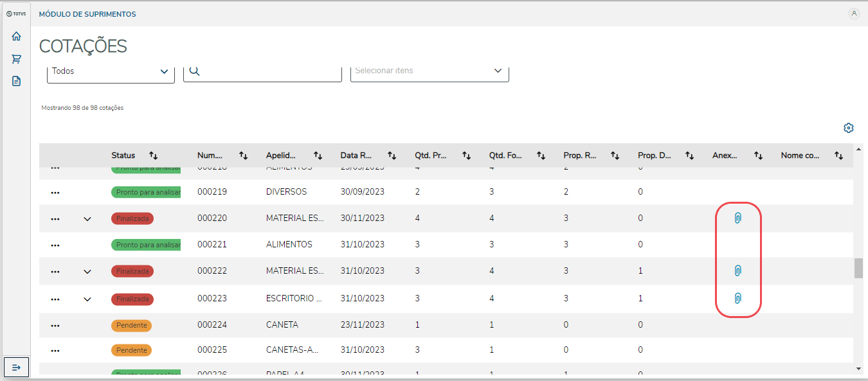Click Finalizada status badge of 000220
This screenshot has height=381, width=868.
click(x=132, y=218)
